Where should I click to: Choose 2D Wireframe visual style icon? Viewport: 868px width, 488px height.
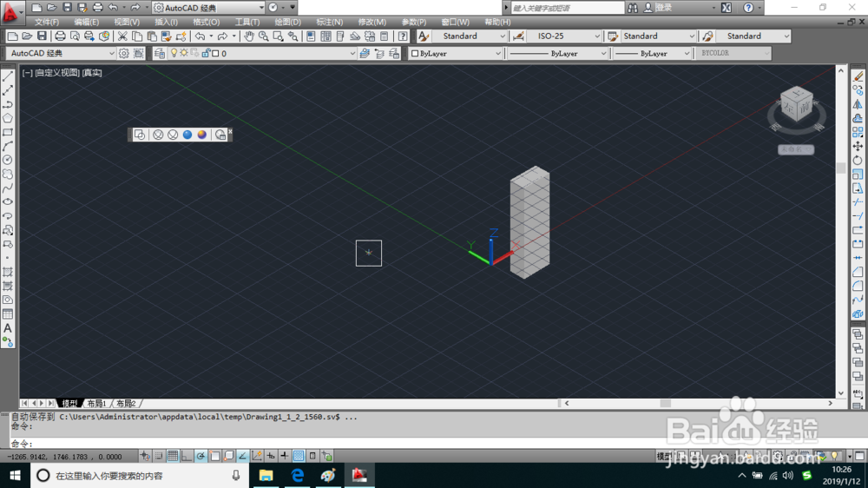click(x=140, y=135)
